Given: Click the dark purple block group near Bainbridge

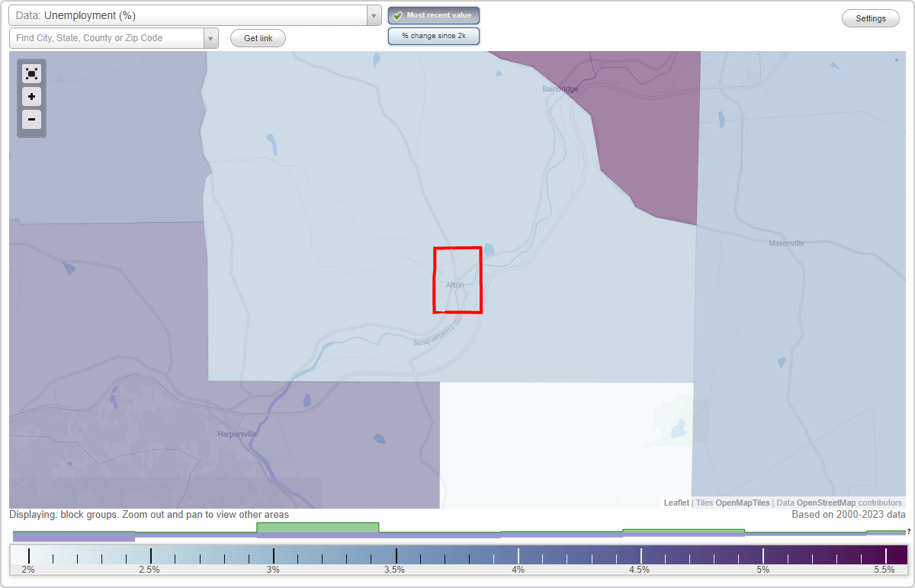Looking at the screenshot, I should coord(648,130).
